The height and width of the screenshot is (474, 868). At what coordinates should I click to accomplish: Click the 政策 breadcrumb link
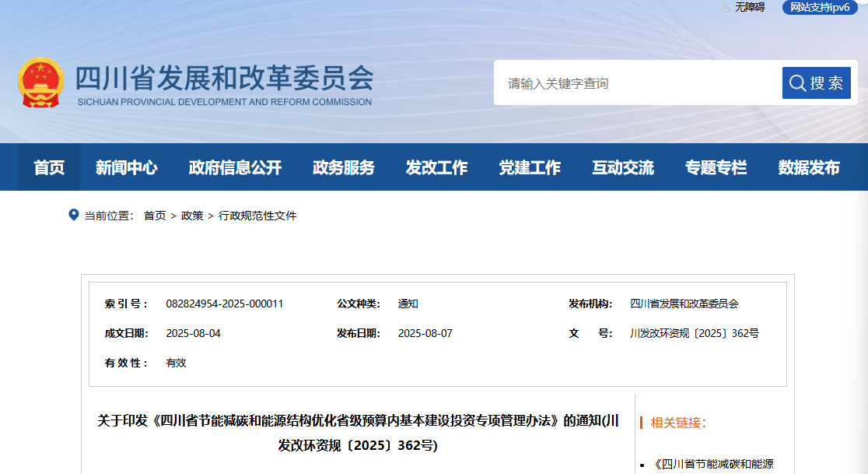coord(192,216)
